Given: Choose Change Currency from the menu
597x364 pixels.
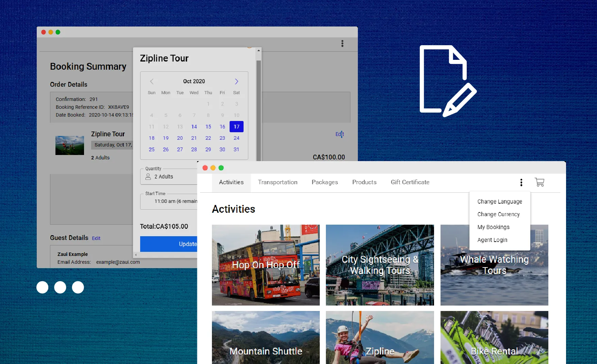Looking at the screenshot, I should (x=498, y=214).
